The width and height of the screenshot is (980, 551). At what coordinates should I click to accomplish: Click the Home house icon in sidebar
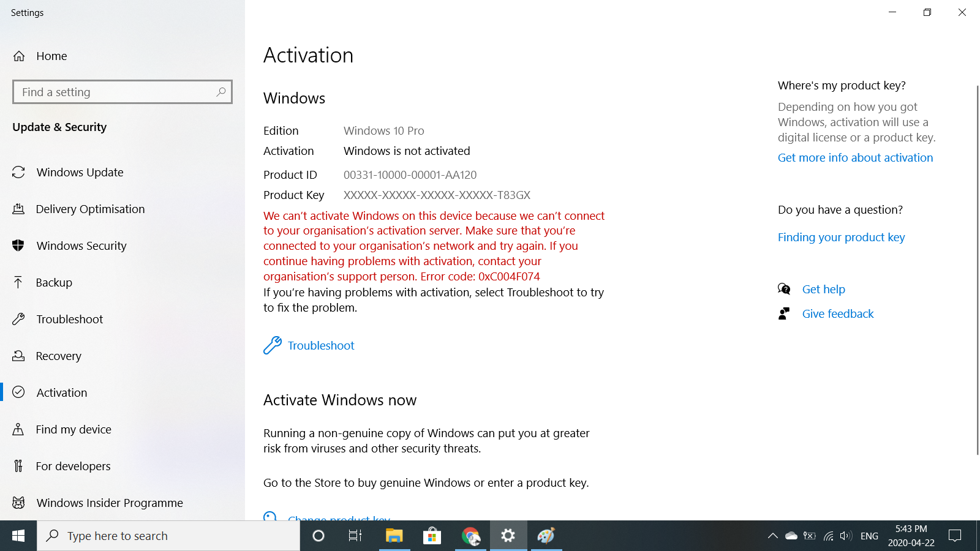tap(19, 56)
